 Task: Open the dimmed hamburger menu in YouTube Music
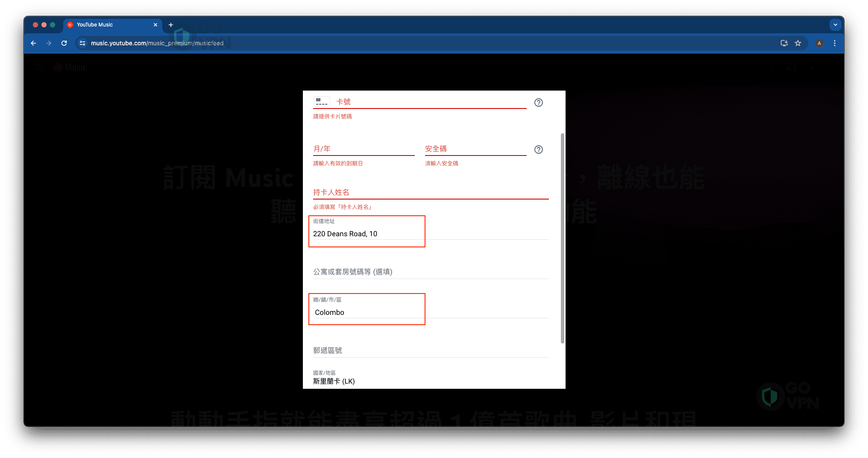tap(40, 67)
